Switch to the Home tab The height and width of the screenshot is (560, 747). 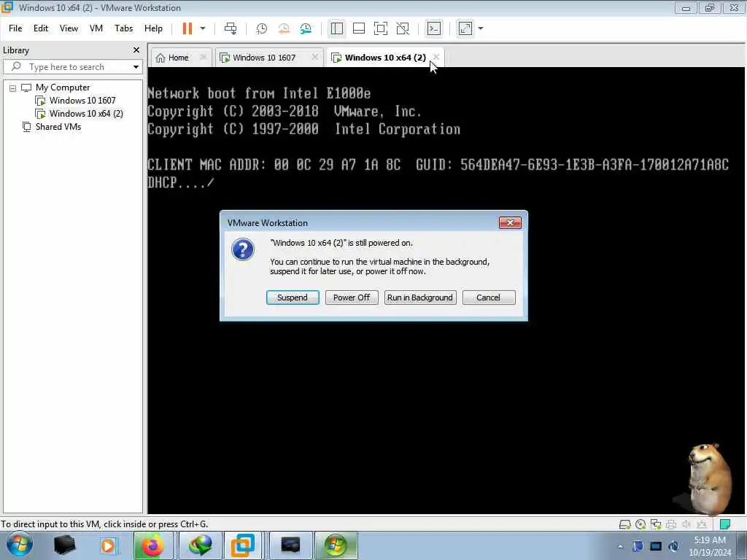pos(178,58)
